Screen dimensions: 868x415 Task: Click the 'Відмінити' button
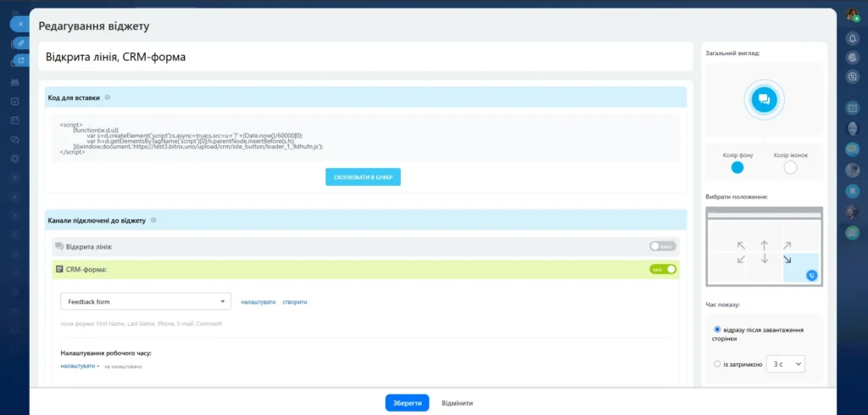coord(457,403)
